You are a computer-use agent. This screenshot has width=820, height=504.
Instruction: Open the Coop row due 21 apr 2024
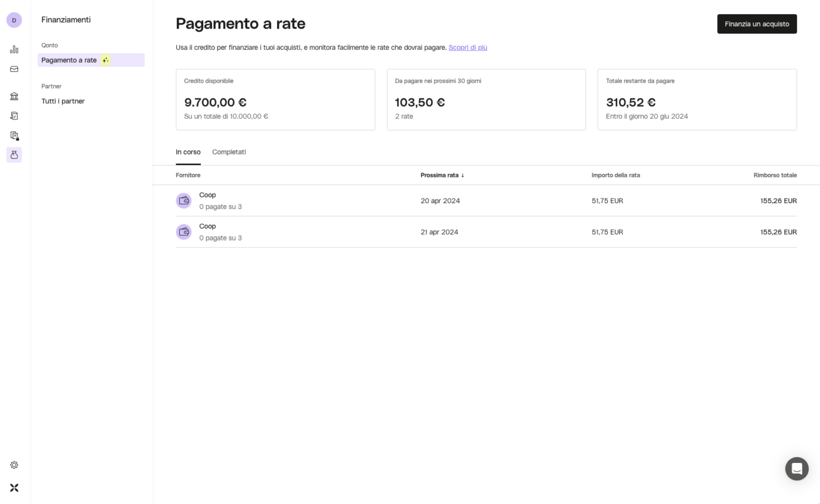coord(439,232)
